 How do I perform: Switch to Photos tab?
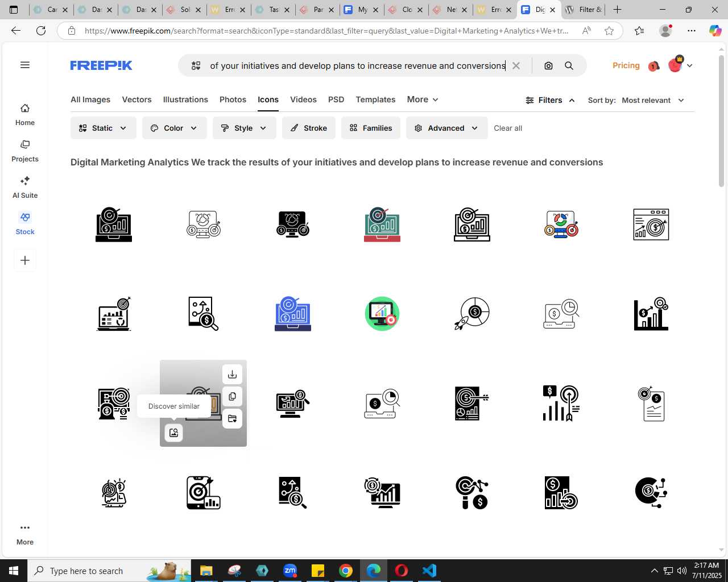tap(233, 99)
